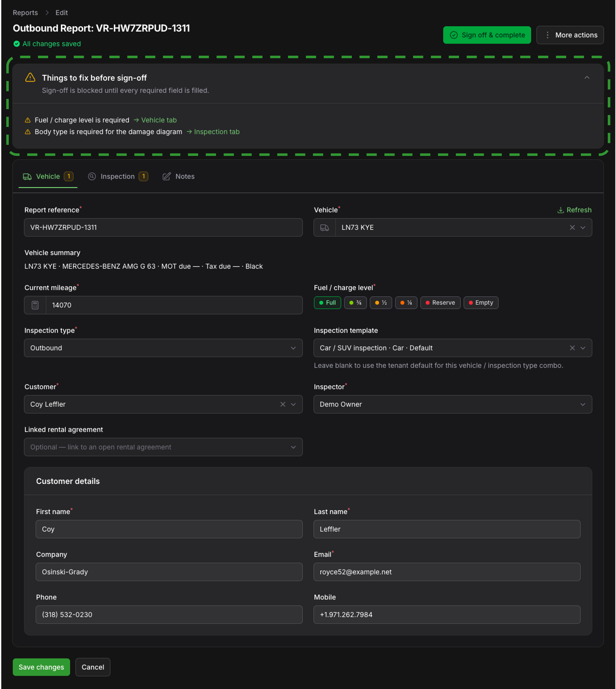Clear the selected vehicle LN73 KYE
Image resolution: width=616 pixels, height=689 pixels.
pyautogui.click(x=572, y=227)
